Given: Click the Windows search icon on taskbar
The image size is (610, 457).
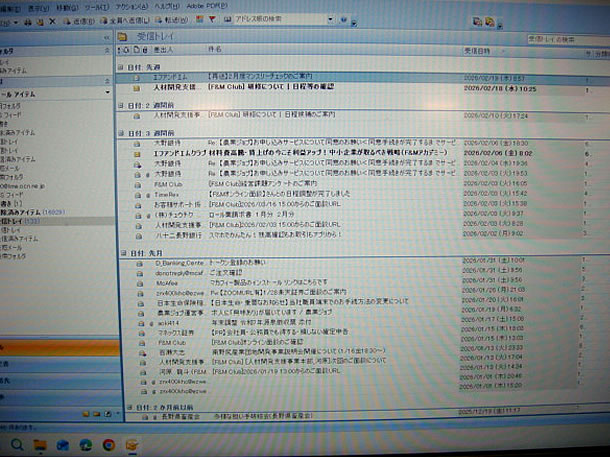Looking at the screenshot, I should 17,444.
